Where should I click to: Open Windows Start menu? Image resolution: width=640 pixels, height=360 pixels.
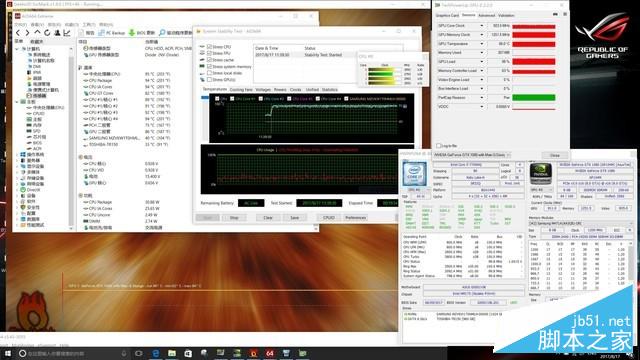[x=8, y=353]
